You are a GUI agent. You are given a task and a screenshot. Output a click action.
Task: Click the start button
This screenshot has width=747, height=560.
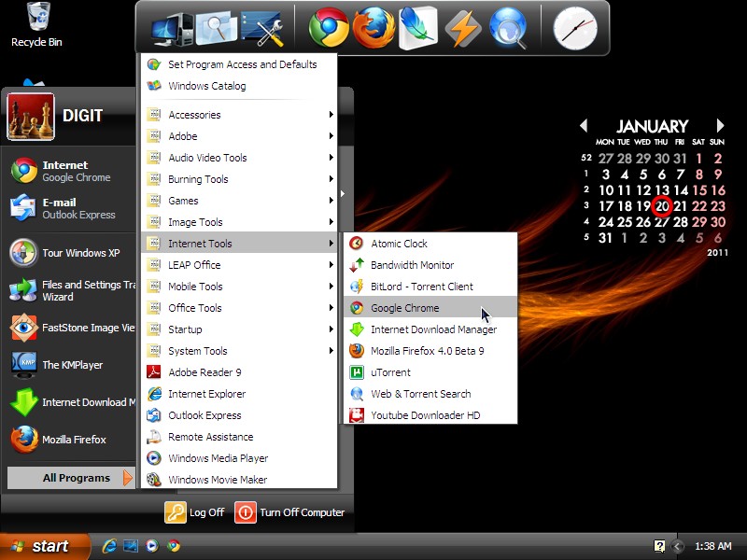[x=45, y=546]
